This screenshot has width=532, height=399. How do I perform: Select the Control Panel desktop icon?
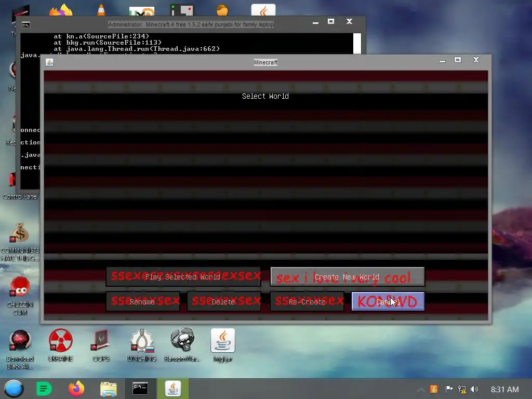(x=20, y=186)
